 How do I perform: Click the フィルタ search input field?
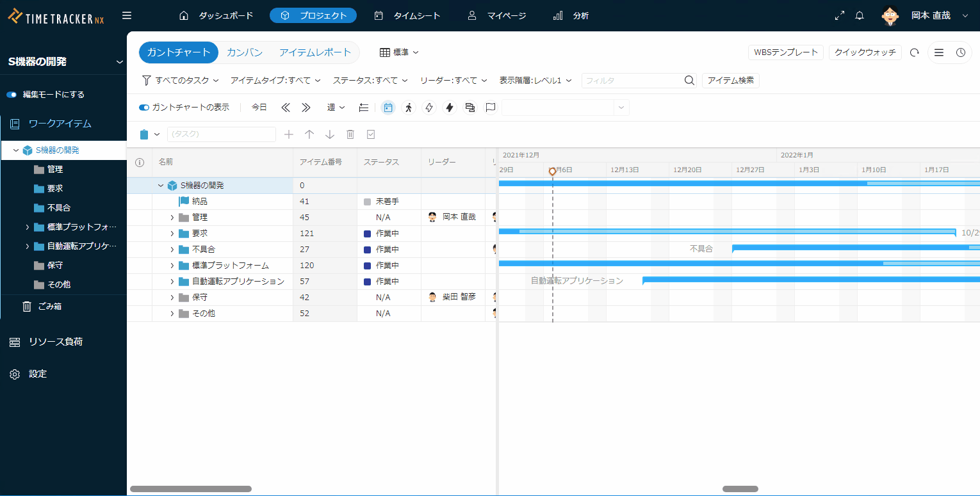point(632,81)
